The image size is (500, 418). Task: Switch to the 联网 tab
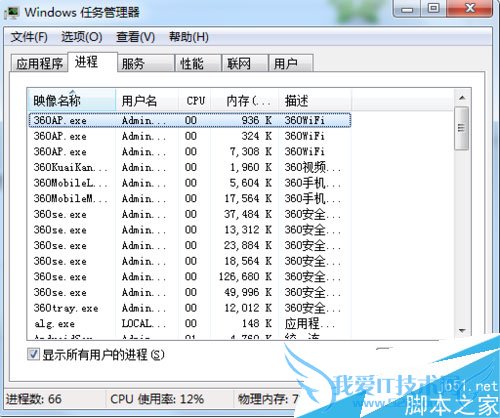[x=245, y=63]
